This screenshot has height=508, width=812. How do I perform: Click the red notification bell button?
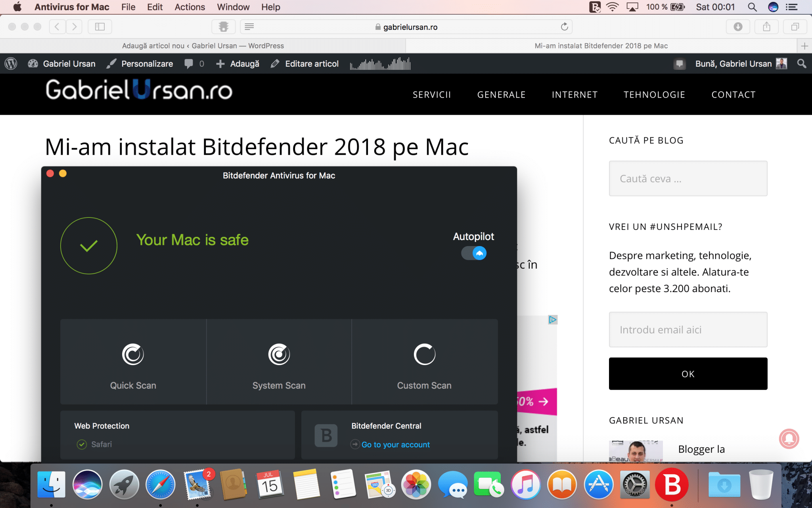(x=789, y=439)
